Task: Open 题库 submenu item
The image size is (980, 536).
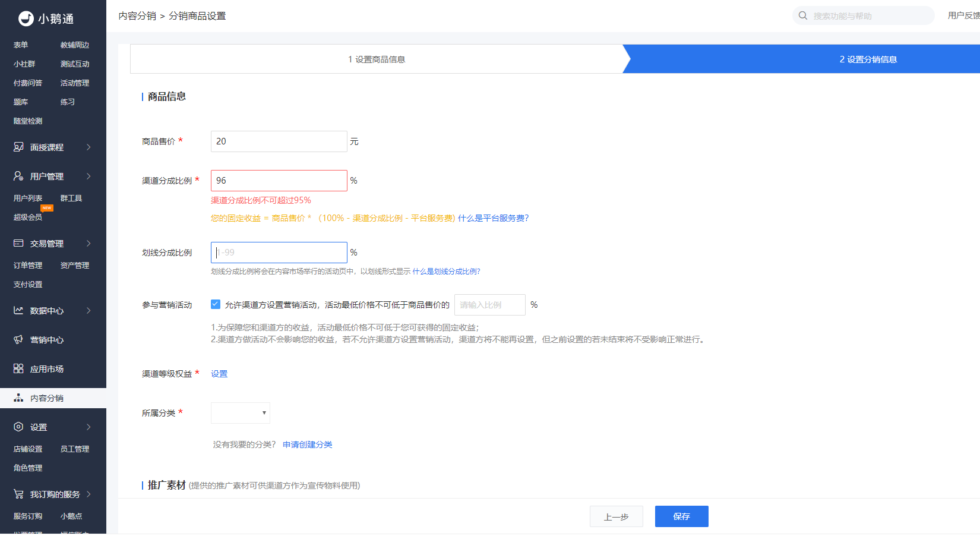Action: [x=21, y=102]
